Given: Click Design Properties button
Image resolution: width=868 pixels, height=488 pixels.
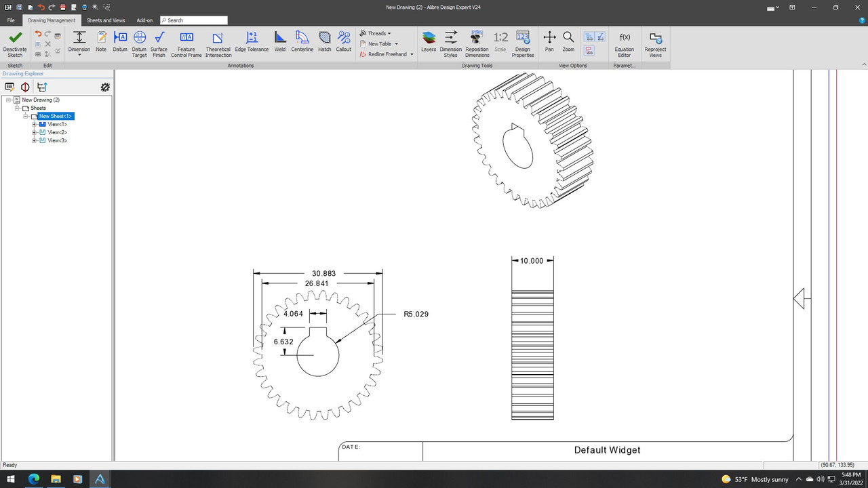Looking at the screenshot, I should click(x=522, y=42).
